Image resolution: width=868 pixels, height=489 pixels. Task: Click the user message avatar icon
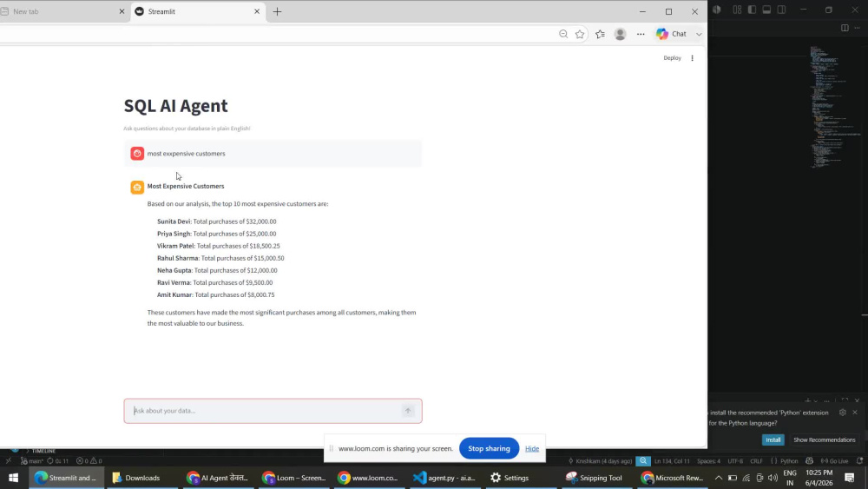coord(137,154)
